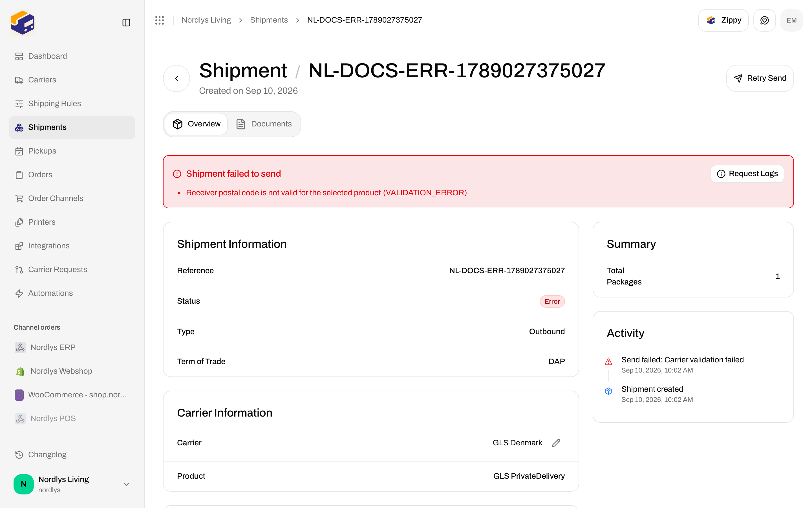Click the N organization avatar
This screenshot has height=508, width=812.
pos(23,484)
